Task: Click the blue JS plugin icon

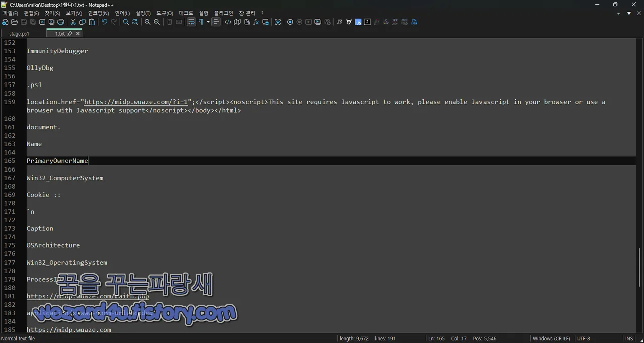Action: coord(358,22)
